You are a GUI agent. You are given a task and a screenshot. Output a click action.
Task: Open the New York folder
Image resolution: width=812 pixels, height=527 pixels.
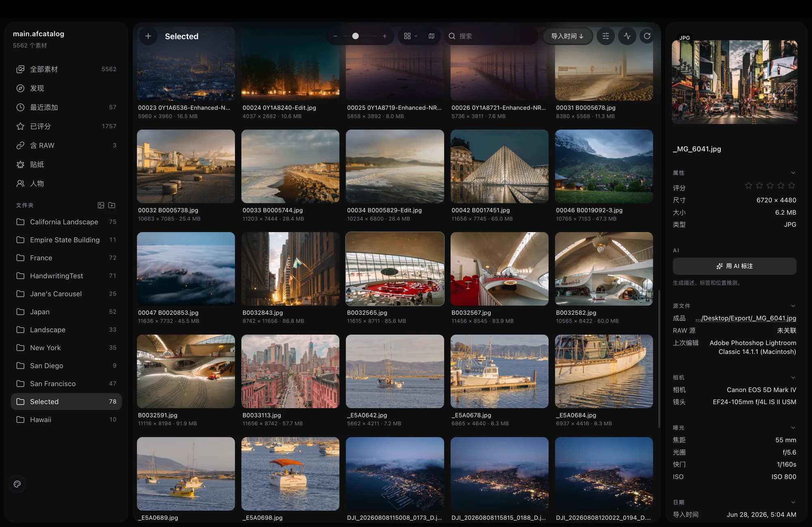66,348
